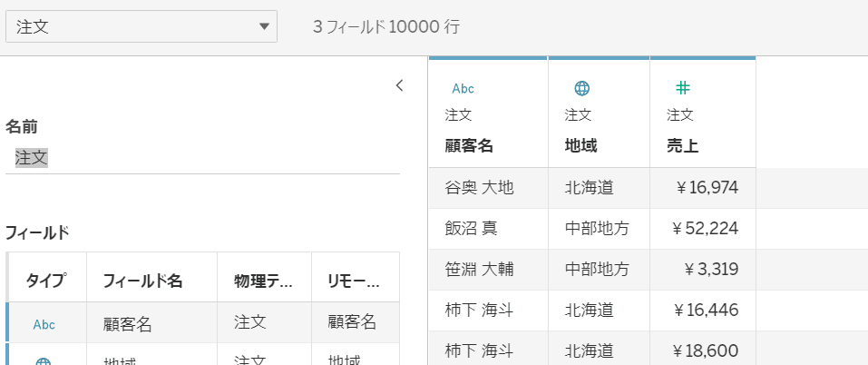Click the 注文 label above 地域 header
The width and height of the screenshot is (868, 365).
[x=578, y=115]
